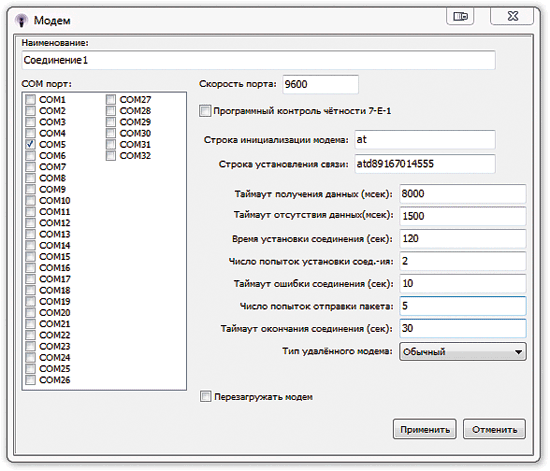The height and width of the screenshot is (471, 550).
Task: Tick the COM1 checkbox
Action: [x=31, y=100]
